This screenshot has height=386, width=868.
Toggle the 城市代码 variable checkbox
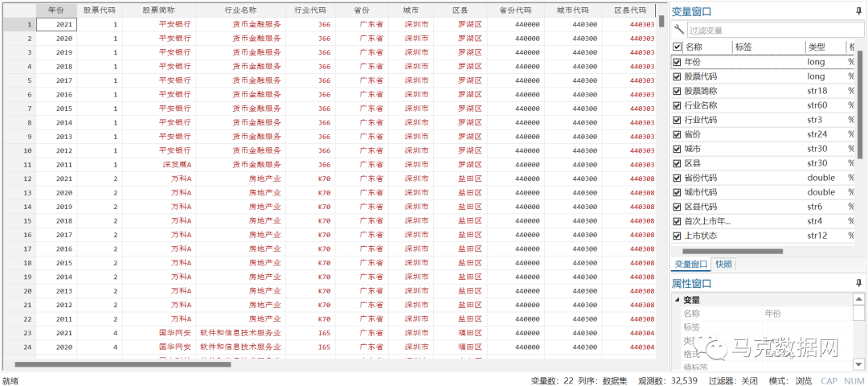[677, 192]
